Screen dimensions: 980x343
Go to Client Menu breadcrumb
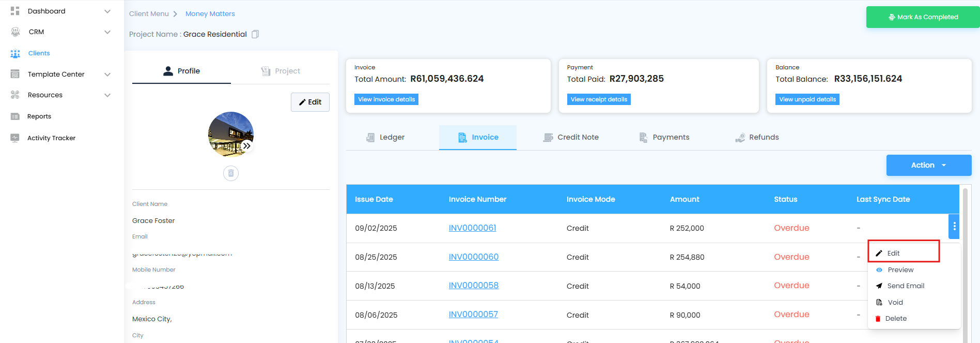(149, 14)
